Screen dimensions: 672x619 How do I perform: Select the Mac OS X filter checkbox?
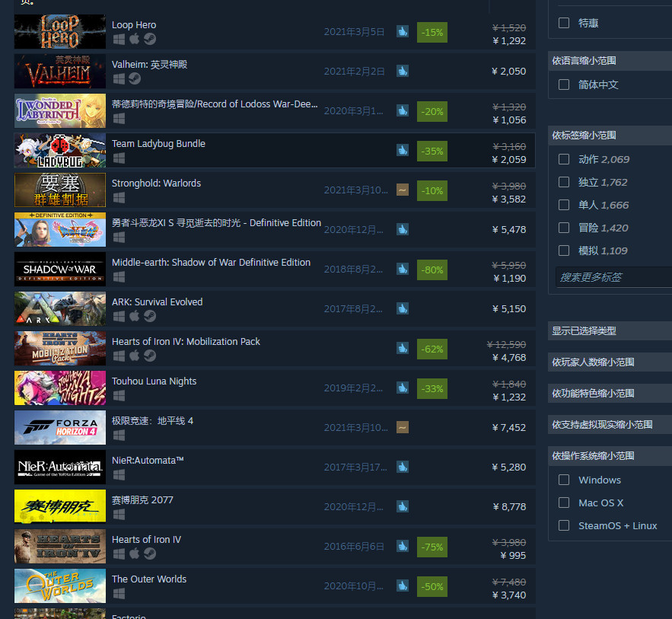click(x=564, y=503)
